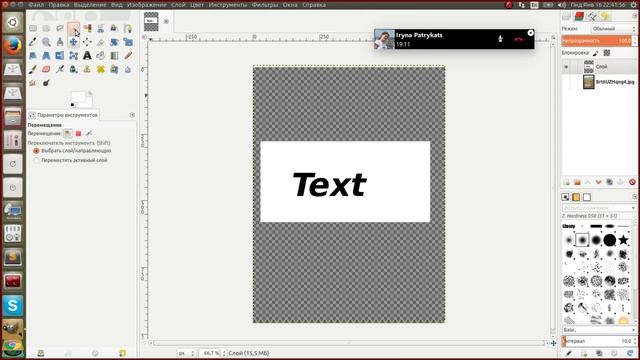640x360 pixels.
Task: Select the Pencil tool
Action: point(128,56)
